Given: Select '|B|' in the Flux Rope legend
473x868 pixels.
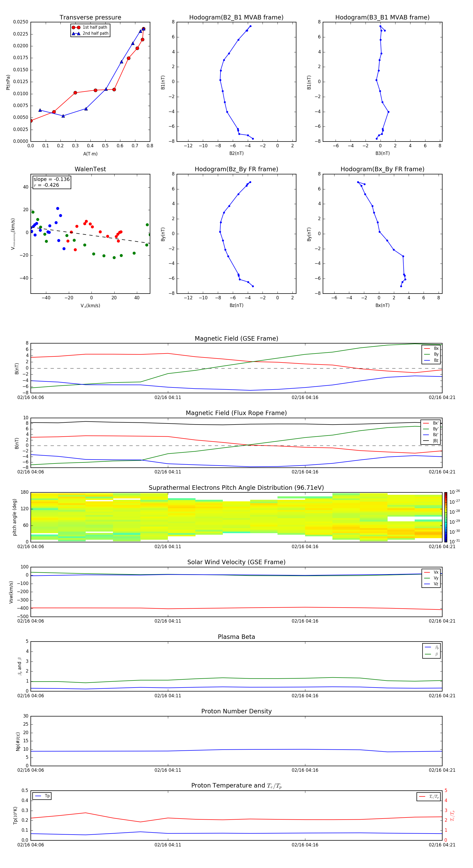Looking at the screenshot, I should tap(431, 441).
